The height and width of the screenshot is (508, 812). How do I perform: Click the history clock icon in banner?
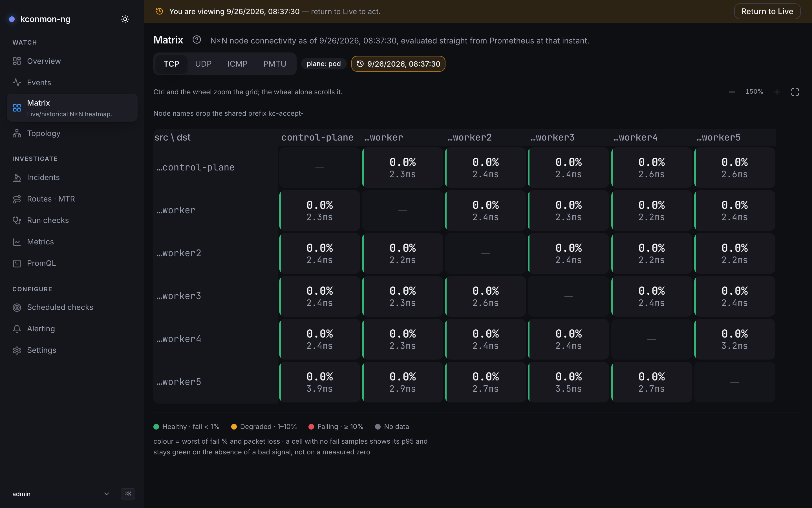[159, 11]
